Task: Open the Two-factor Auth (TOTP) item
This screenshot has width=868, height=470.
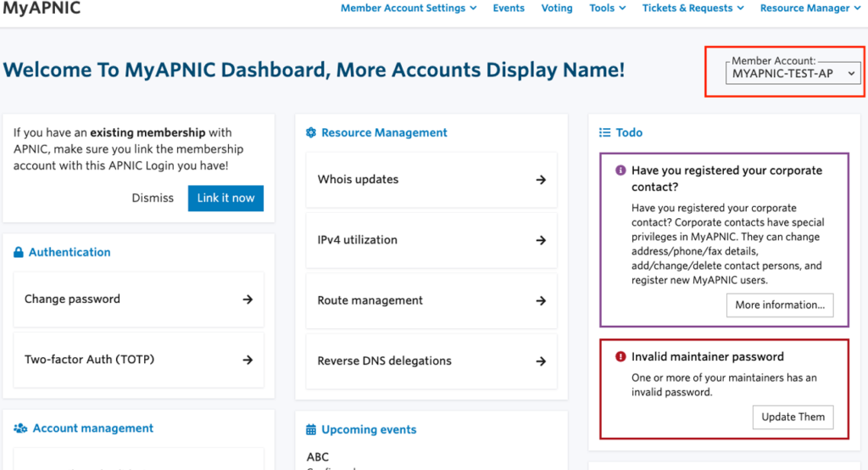Action: 138,360
